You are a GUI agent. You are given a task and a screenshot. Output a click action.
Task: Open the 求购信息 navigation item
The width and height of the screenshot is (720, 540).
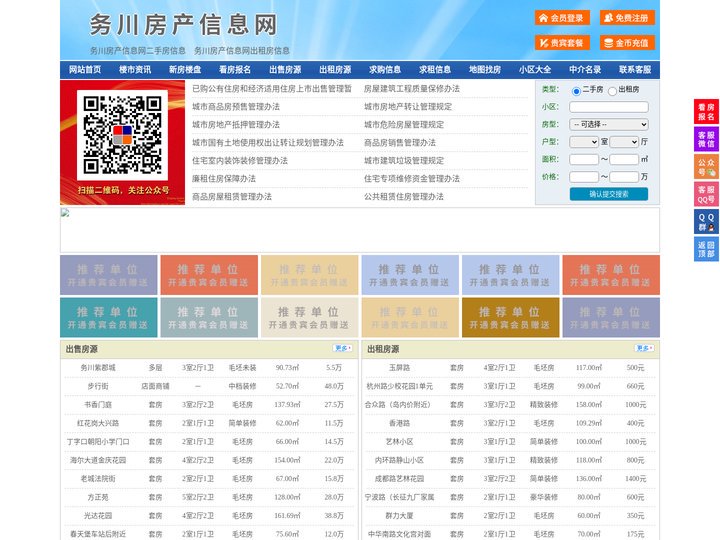coord(385,70)
